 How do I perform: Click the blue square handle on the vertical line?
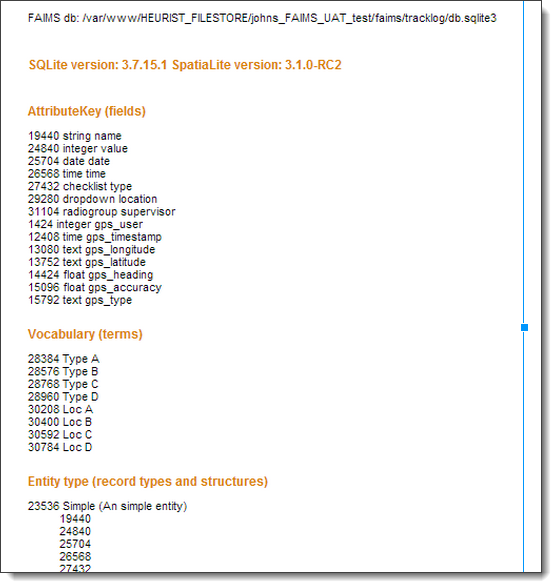click(524, 327)
